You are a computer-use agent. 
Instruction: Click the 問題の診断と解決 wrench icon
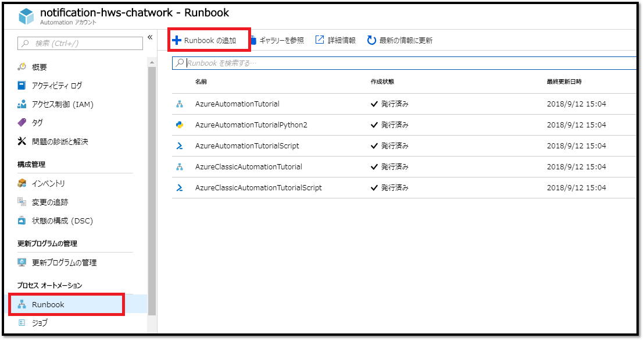tap(22, 141)
